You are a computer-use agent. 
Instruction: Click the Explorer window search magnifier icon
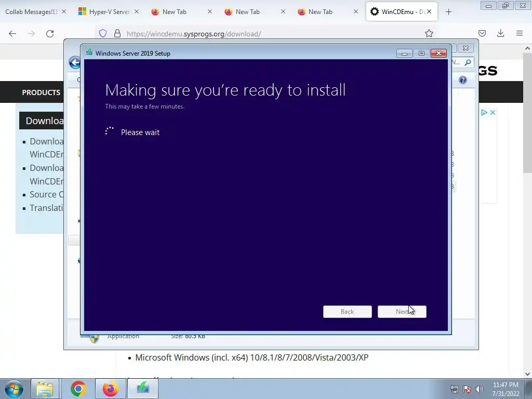468,62
